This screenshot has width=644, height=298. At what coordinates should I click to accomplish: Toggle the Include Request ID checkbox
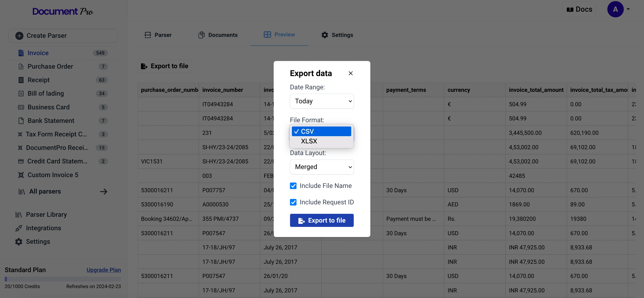click(293, 202)
